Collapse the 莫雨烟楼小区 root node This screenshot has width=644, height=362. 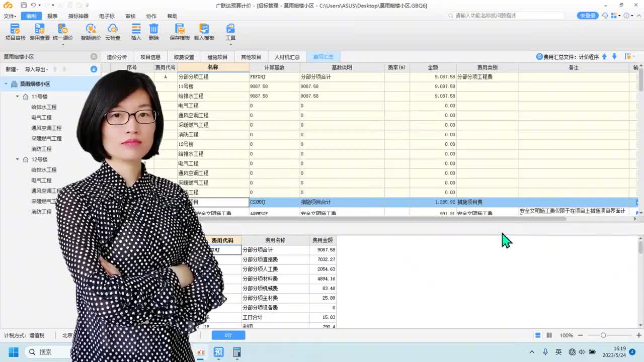point(6,84)
